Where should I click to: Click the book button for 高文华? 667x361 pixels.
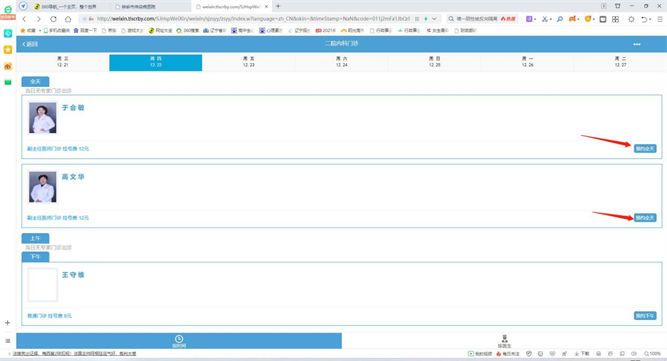coord(645,218)
